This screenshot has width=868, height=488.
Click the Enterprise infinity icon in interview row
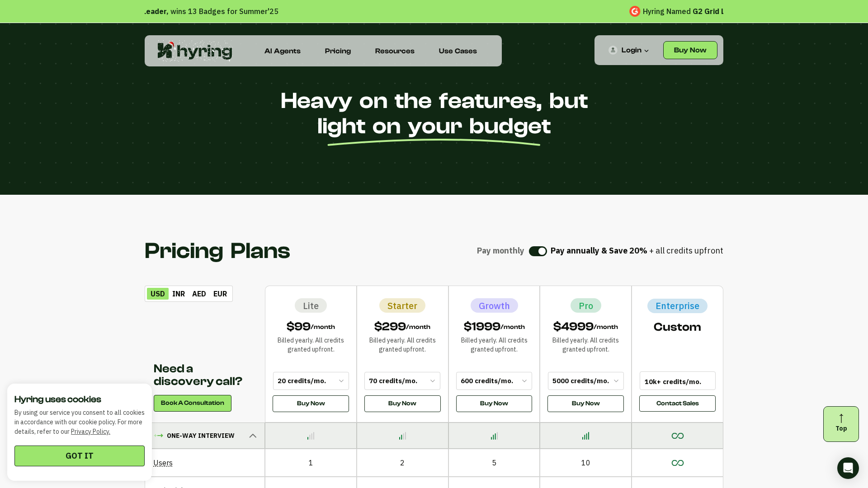pos(677,436)
